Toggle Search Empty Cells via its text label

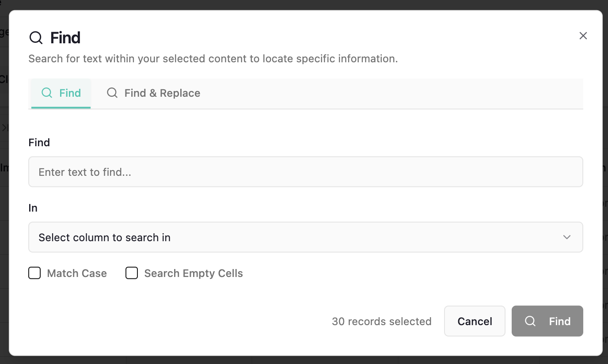point(194,273)
